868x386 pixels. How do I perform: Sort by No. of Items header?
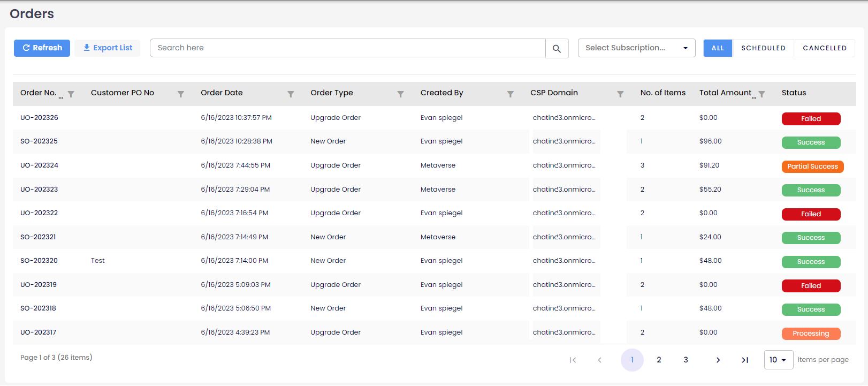tap(663, 93)
